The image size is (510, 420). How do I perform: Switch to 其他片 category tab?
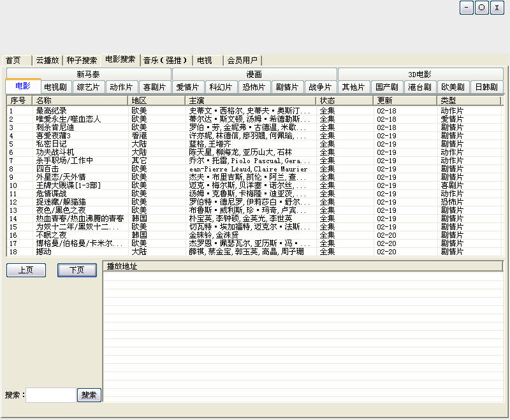[x=354, y=87]
